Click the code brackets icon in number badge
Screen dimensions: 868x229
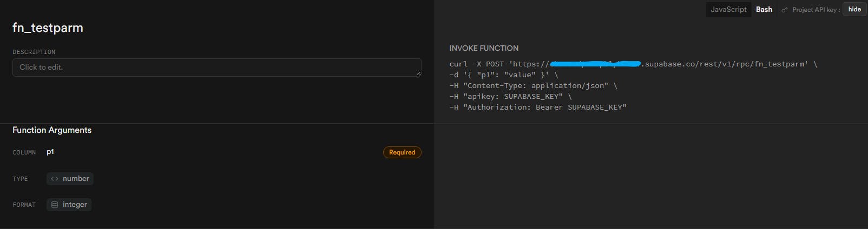(55, 179)
